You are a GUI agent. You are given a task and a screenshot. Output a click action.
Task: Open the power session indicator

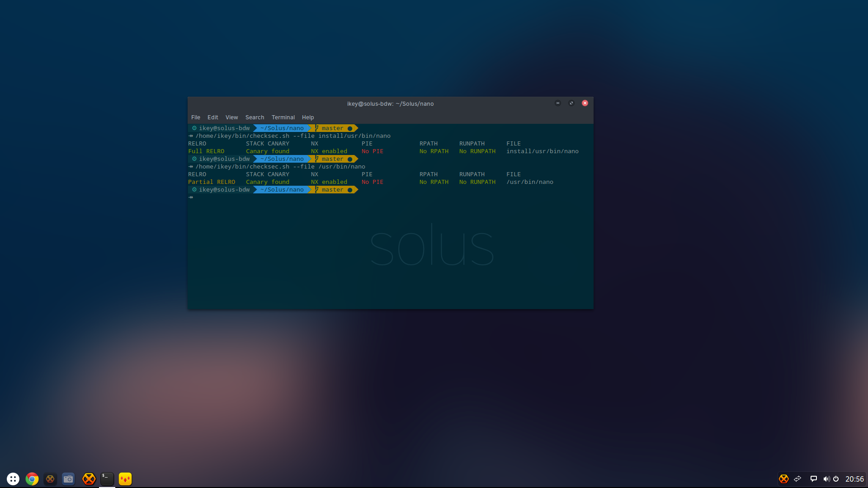(836, 479)
